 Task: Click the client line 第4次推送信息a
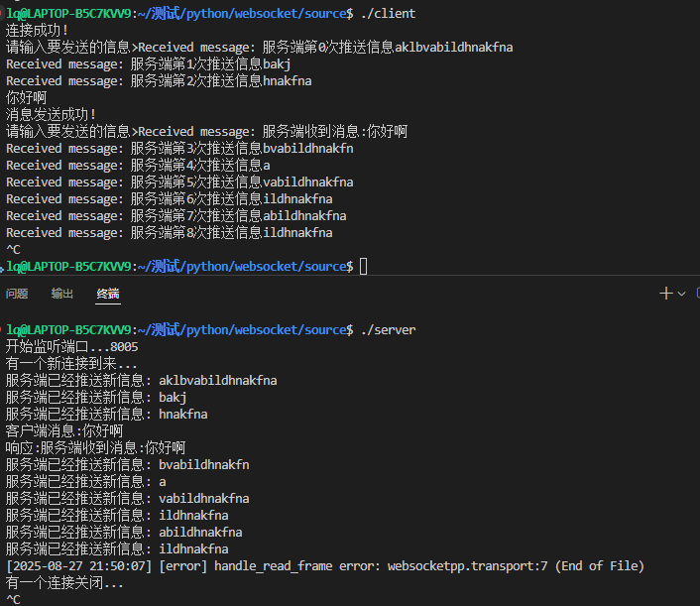point(138,166)
